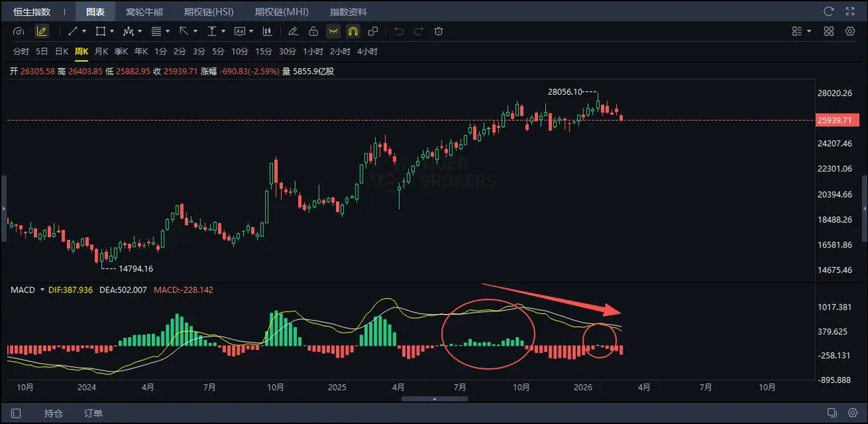The height and width of the screenshot is (424, 868).
Task: Click the 持仓 button in bottom bar
Action: (x=54, y=413)
